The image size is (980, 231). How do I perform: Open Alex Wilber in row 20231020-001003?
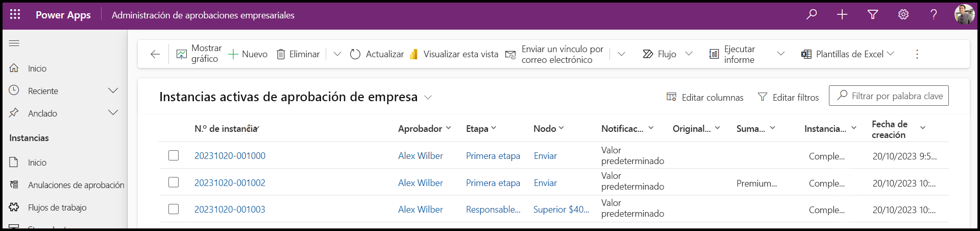[421, 210]
